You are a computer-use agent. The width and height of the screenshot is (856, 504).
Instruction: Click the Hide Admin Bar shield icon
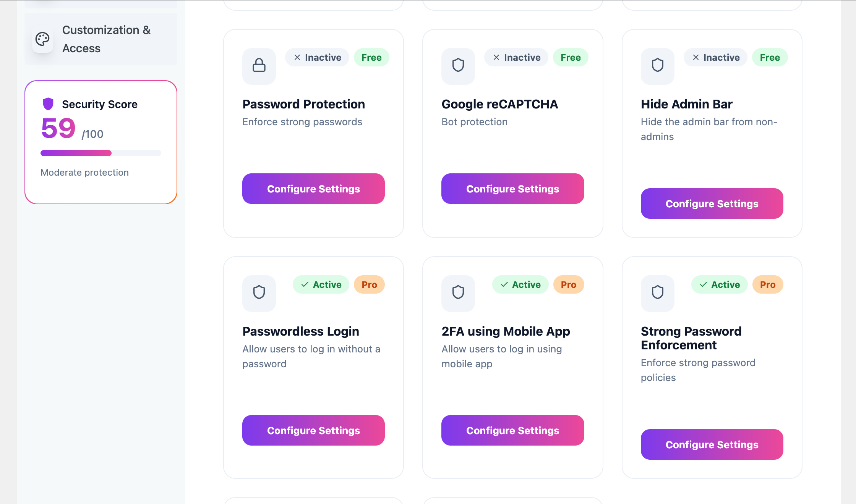tap(657, 66)
